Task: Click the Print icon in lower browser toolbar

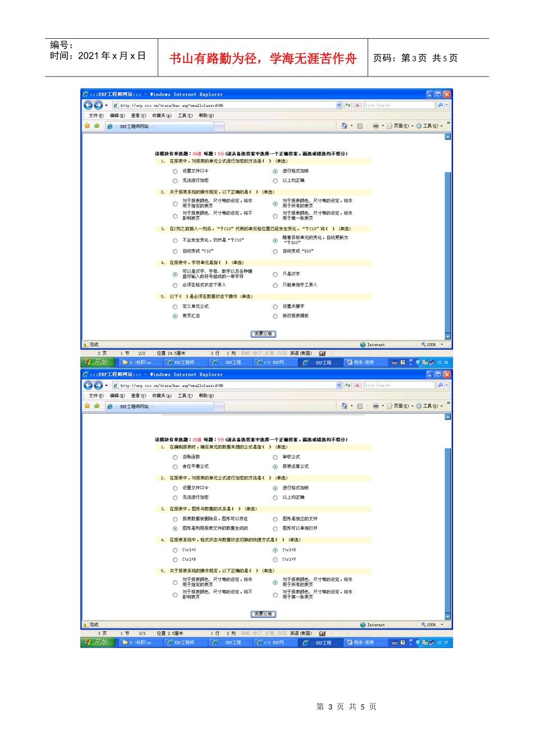Action: point(375,406)
